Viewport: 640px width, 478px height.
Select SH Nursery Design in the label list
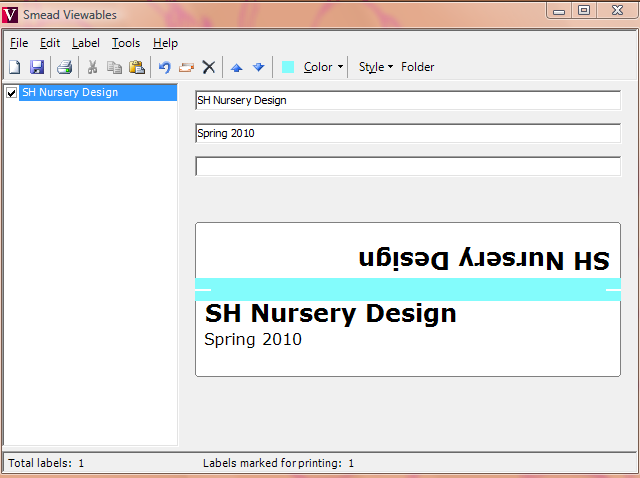click(69, 93)
